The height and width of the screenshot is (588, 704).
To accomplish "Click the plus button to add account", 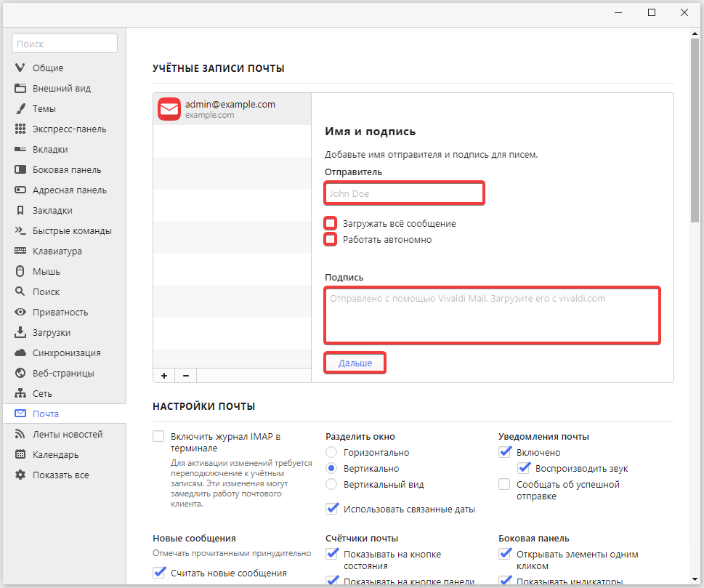I will point(164,376).
